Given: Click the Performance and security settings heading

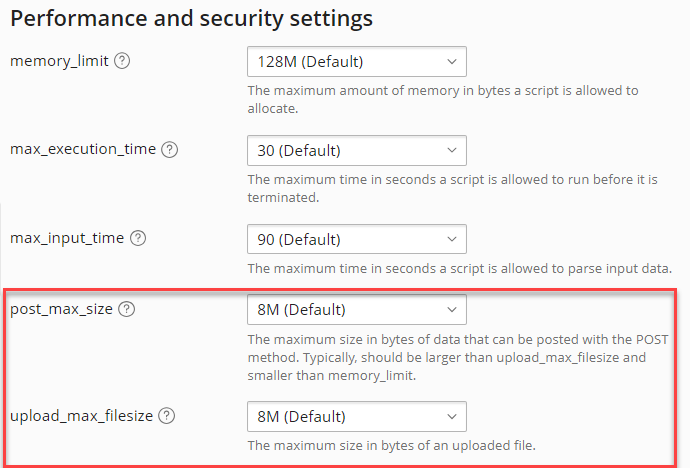Looking at the screenshot, I should pos(191,18).
